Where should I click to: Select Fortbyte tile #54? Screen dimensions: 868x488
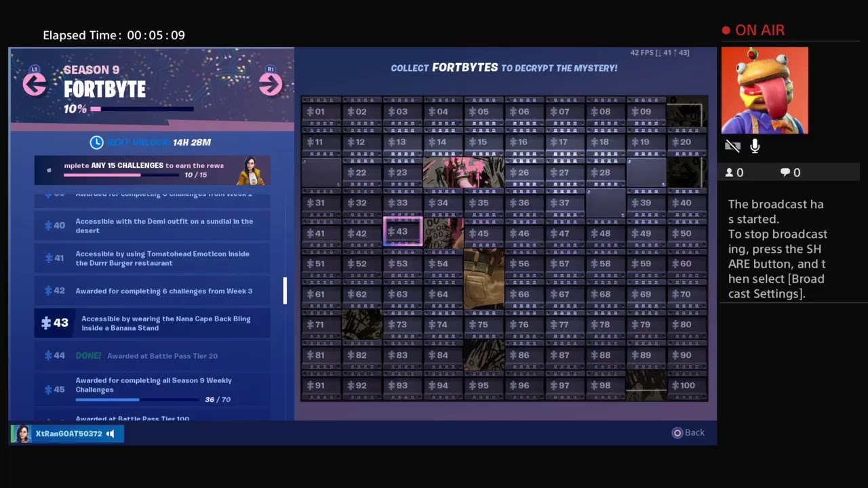point(443,264)
